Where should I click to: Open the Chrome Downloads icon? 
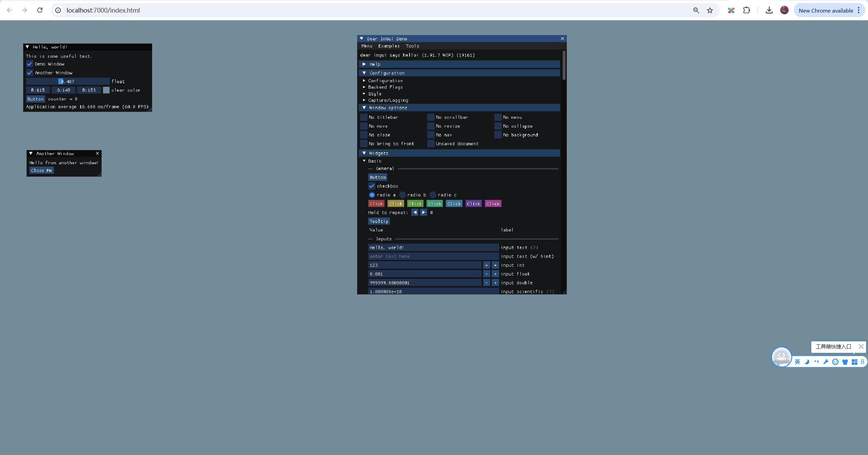click(x=769, y=10)
